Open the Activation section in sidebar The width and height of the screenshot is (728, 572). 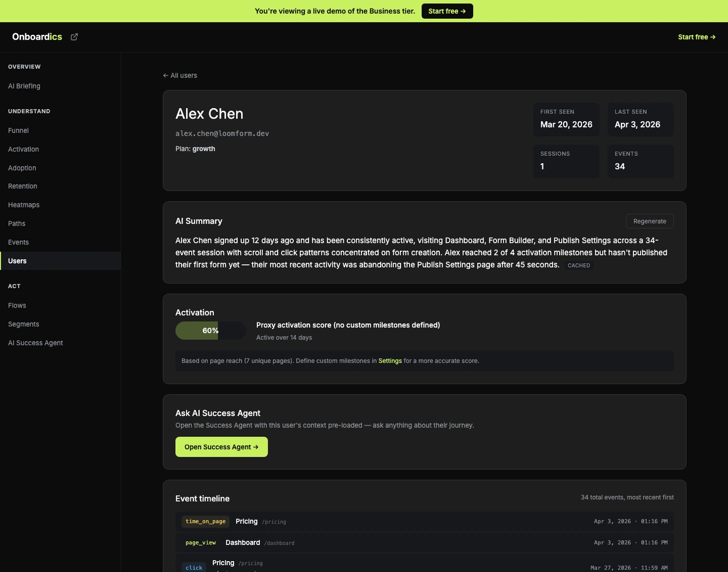tap(23, 149)
